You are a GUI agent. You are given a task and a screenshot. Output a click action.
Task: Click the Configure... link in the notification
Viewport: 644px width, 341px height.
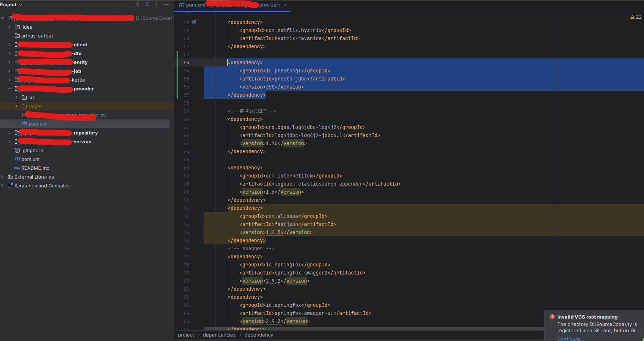pyautogui.click(x=570, y=339)
